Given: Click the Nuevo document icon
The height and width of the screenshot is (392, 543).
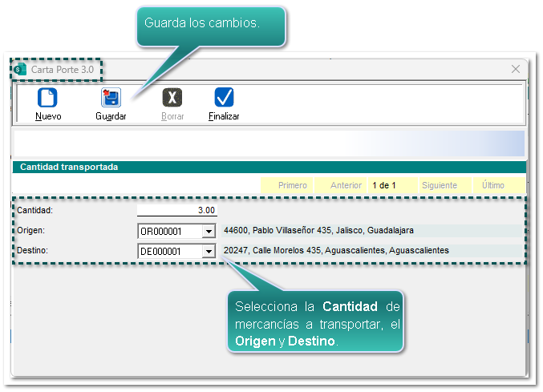Looking at the screenshot, I should click(47, 98).
